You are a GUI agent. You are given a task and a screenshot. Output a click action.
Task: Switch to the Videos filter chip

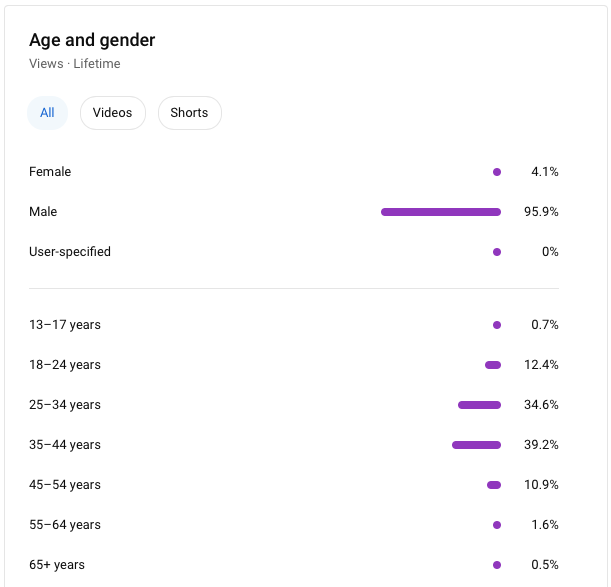112,113
